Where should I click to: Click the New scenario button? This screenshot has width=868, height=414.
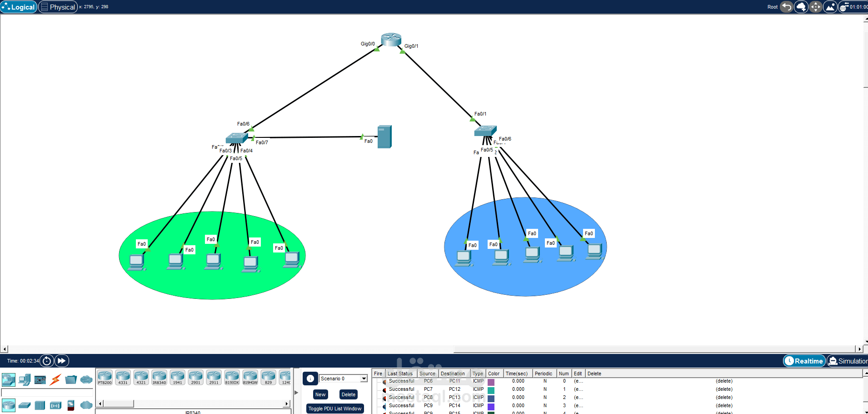pyautogui.click(x=320, y=394)
